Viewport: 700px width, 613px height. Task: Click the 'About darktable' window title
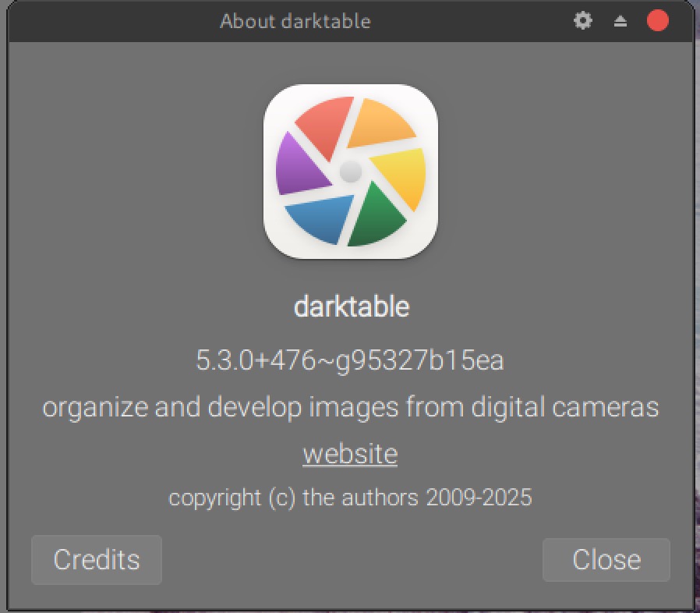pyautogui.click(x=295, y=21)
